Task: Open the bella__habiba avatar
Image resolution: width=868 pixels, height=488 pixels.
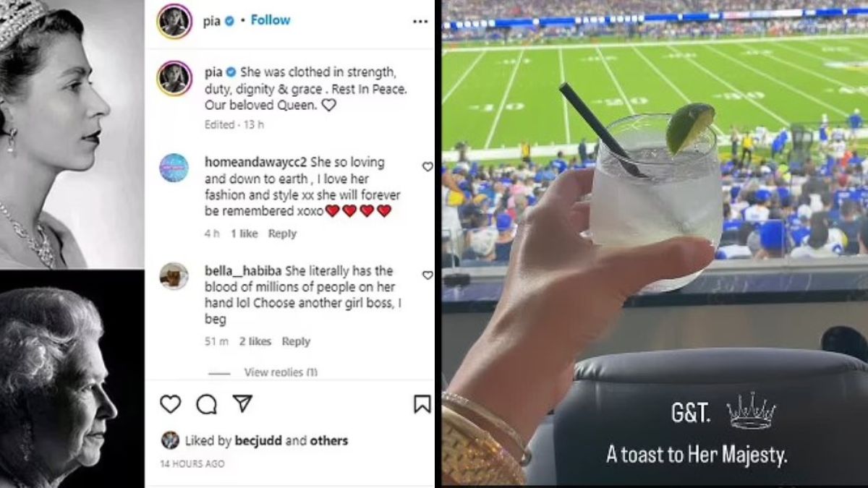Action: [174, 276]
